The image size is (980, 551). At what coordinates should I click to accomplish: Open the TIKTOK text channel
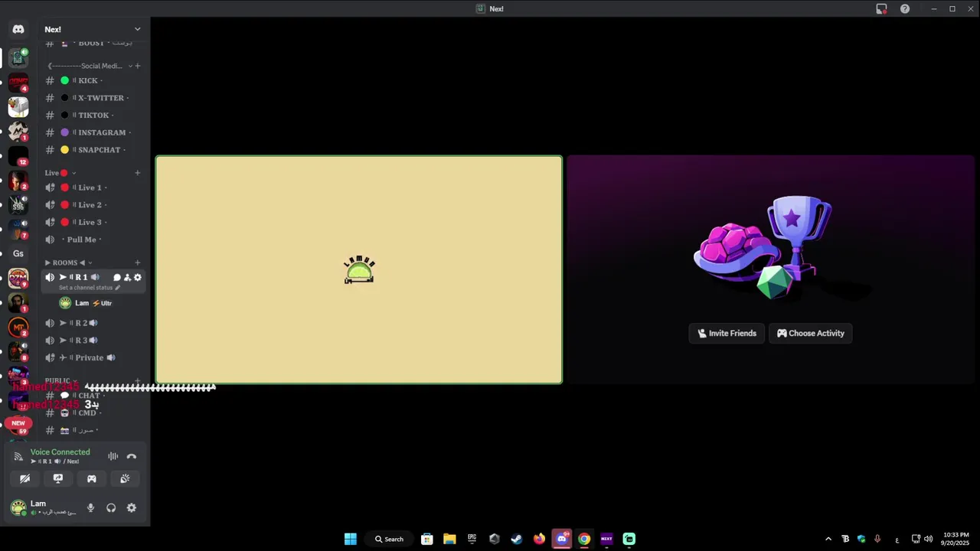pyautogui.click(x=93, y=115)
